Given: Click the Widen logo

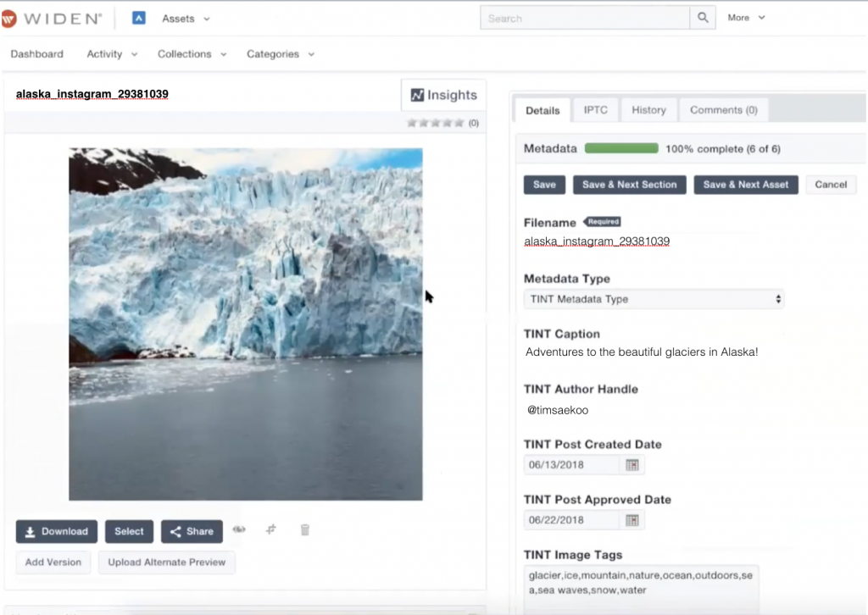Looking at the screenshot, I should (52, 19).
